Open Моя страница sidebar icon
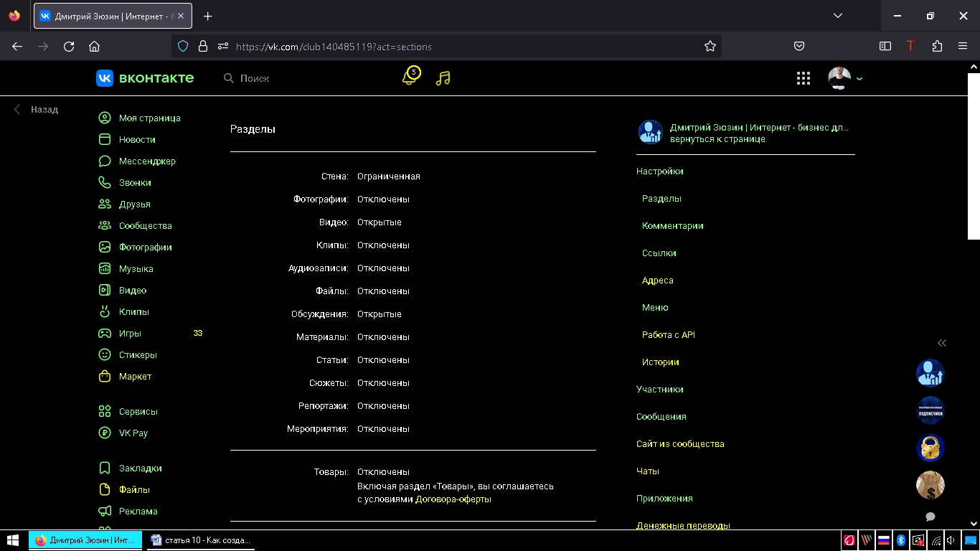Viewport: 980px width, 551px height. (x=105, y=118)
